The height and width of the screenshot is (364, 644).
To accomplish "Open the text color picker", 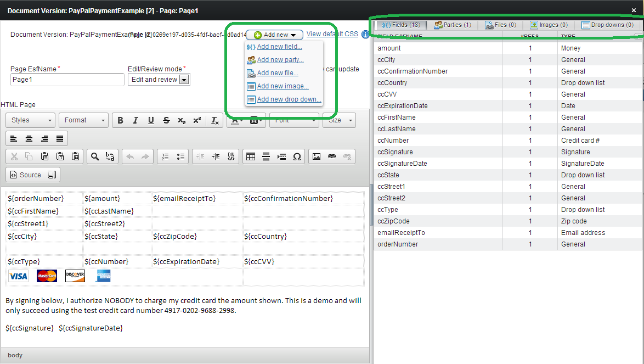I will [x=236, y=120].
